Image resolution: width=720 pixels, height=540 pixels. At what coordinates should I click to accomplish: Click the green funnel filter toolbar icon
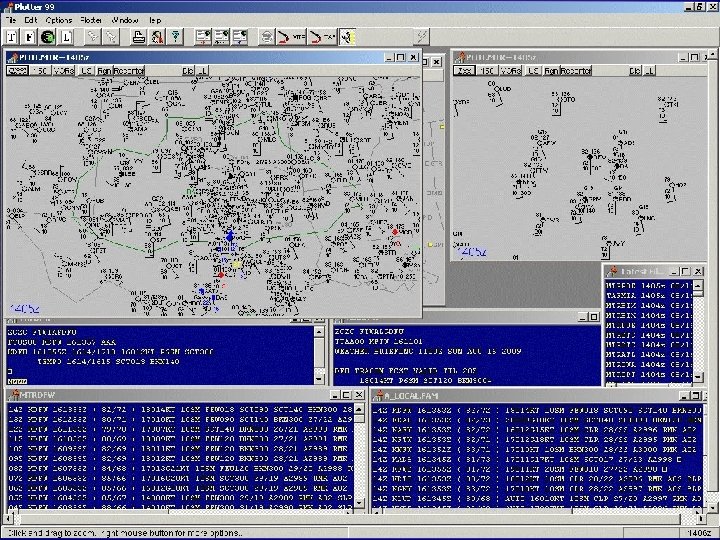pyautogui.click(x=175, y=37)
